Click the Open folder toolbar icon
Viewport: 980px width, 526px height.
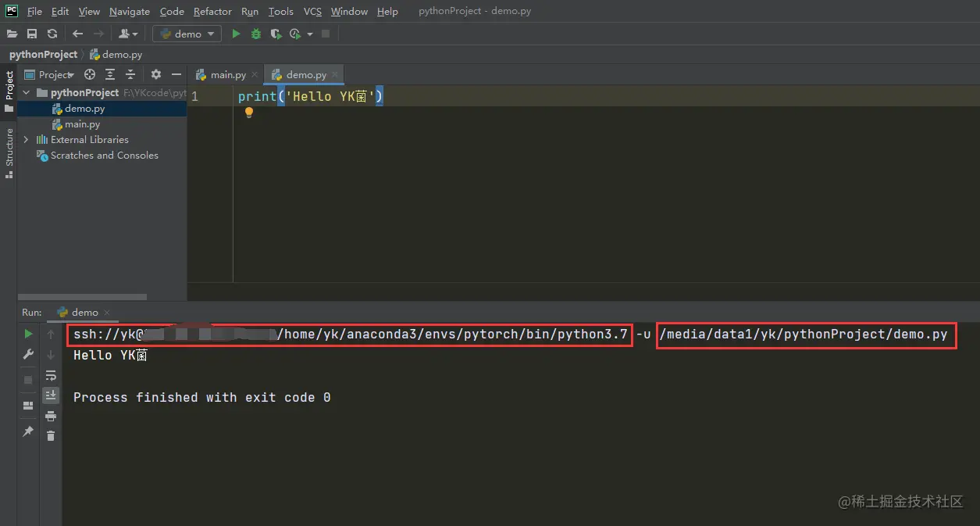(x=12, y=34)
